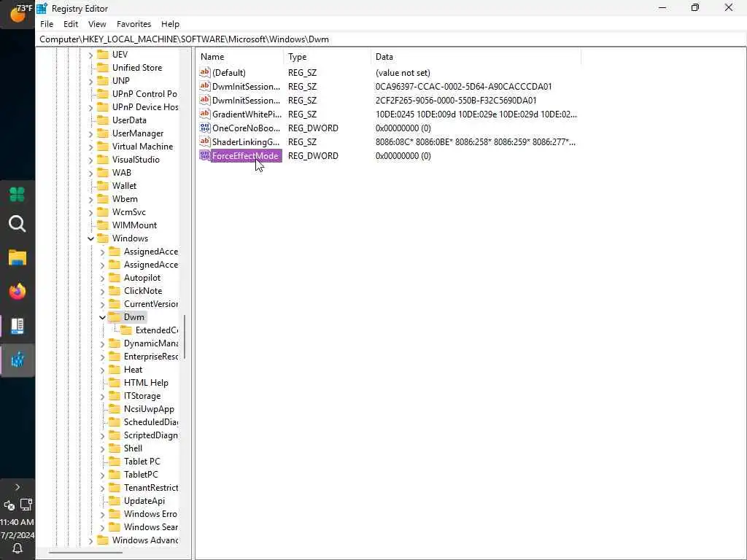Screen dimensions: 747x560
Task: Expand the Shell key
Action: click(x=102, y=448)
